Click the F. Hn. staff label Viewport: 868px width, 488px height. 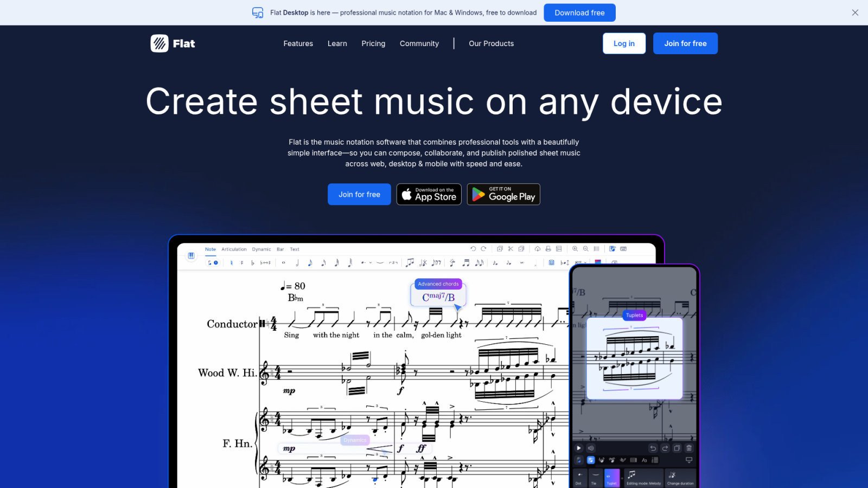click(x=238, y=444)
